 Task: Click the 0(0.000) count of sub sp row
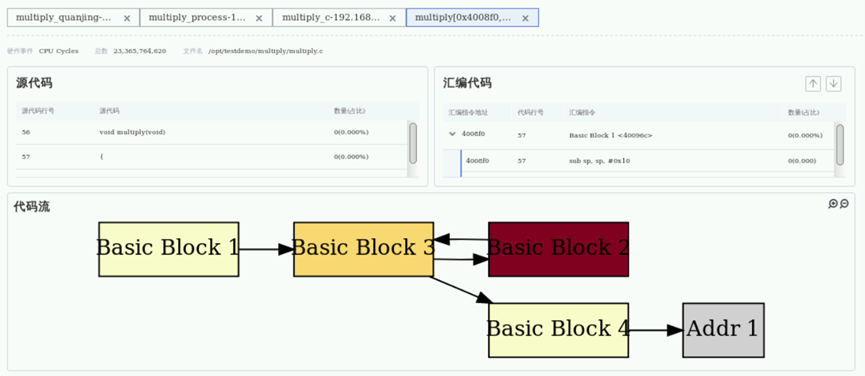(802, 161)
